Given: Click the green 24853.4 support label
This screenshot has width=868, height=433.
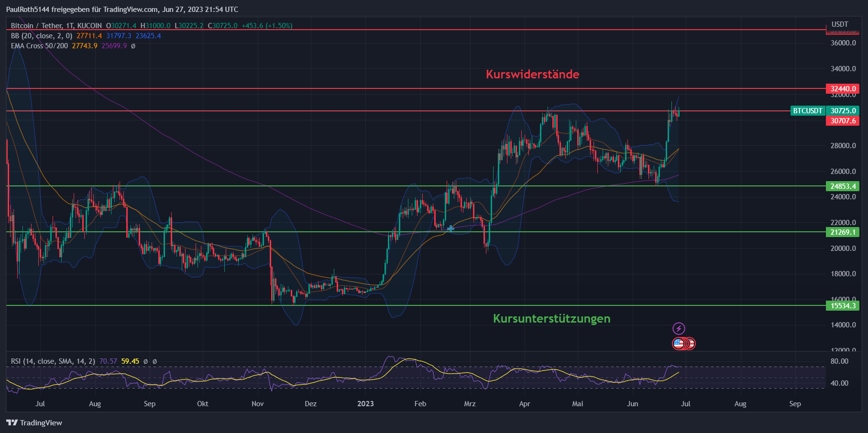Looking at the screenshot, I should [843, 186].
